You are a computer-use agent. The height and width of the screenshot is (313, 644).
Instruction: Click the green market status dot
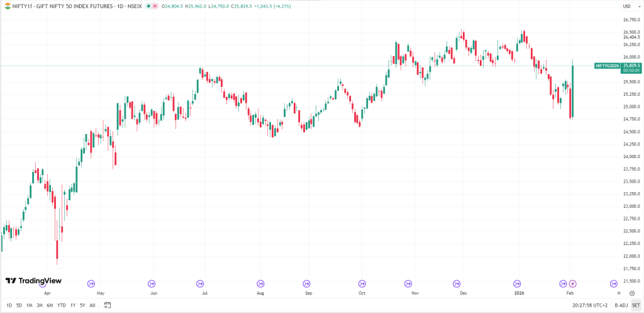click(149, 6)
